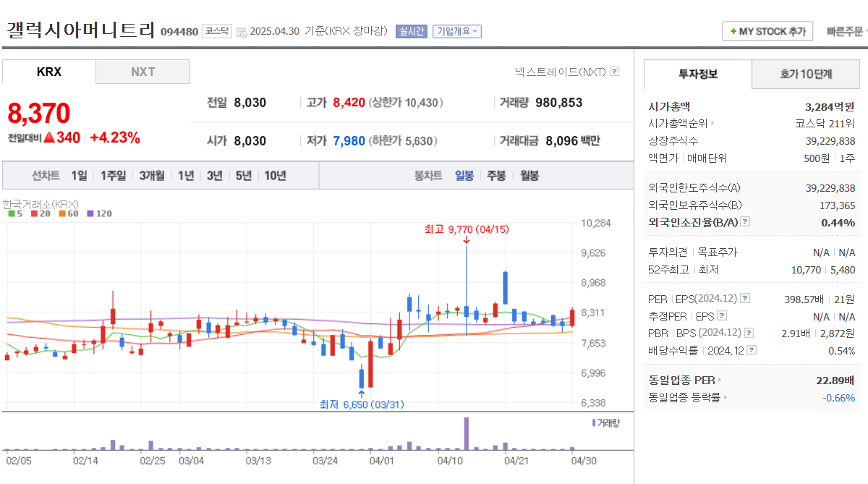868x484 pixels.
Task: Open the help icon for 배당수익률
Action: tap(751, 349)
